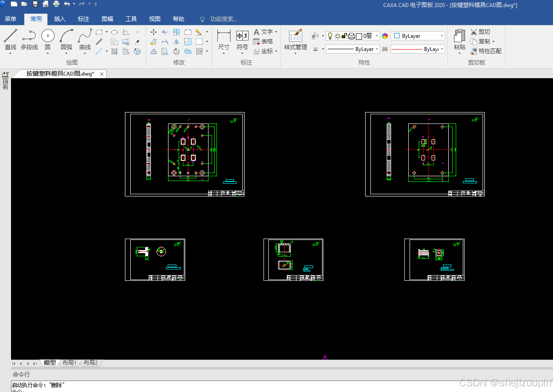Click the move tool in 修改 group
Image resolution: width=553 pixels, height=392 pixels.
coord(153,32)
